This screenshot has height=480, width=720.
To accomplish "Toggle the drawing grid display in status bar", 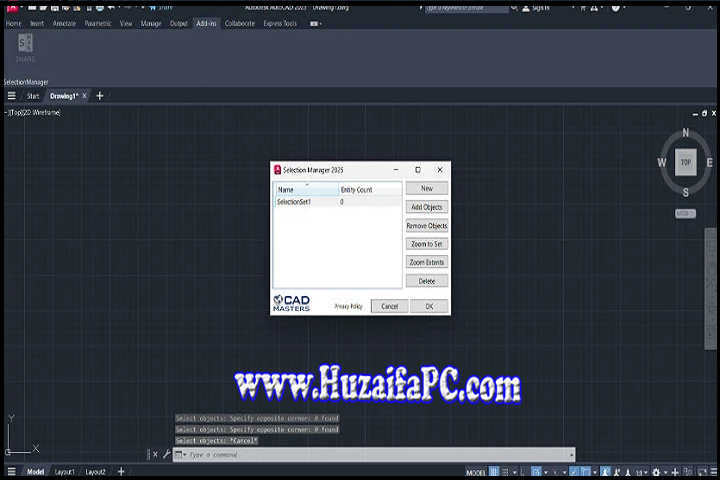I will pyautogui.click(x=494, y=472).
